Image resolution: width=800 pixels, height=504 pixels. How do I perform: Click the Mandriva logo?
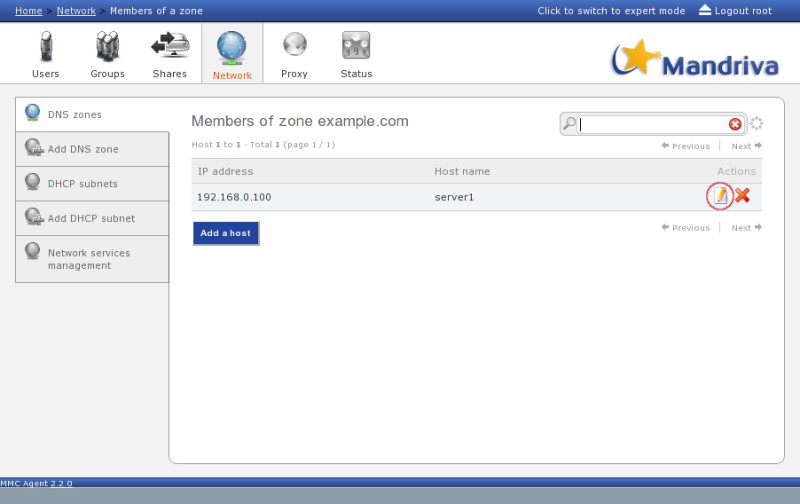coord(695,59)
